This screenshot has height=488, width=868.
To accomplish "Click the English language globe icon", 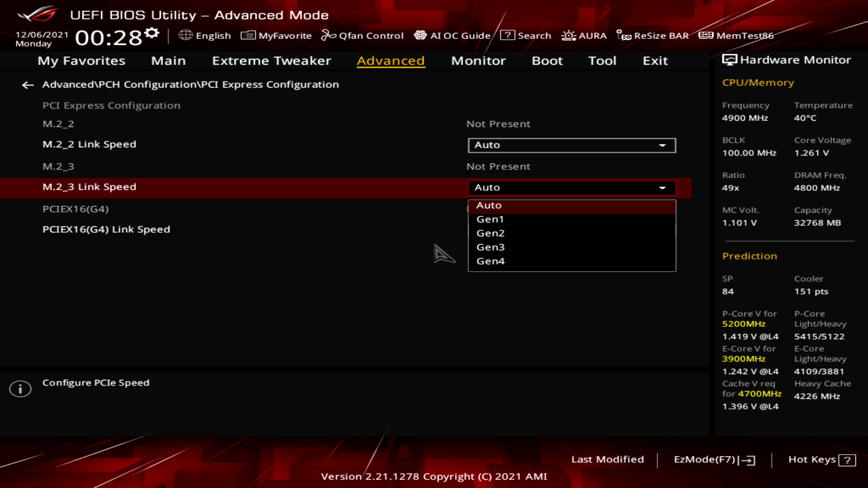I will point(185,35).
